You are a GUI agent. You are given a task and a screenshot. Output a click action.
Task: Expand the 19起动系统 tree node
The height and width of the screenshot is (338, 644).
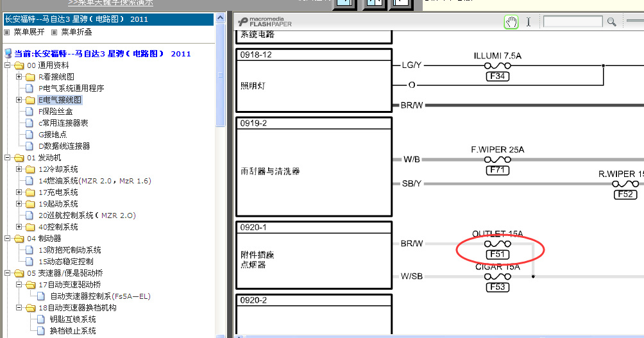point(19,203)
